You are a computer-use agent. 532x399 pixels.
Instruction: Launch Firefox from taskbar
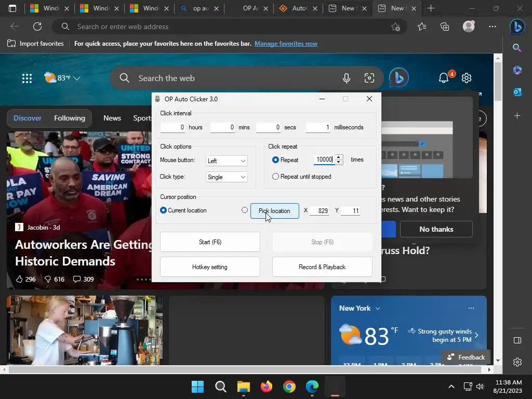tap(267, 387)
